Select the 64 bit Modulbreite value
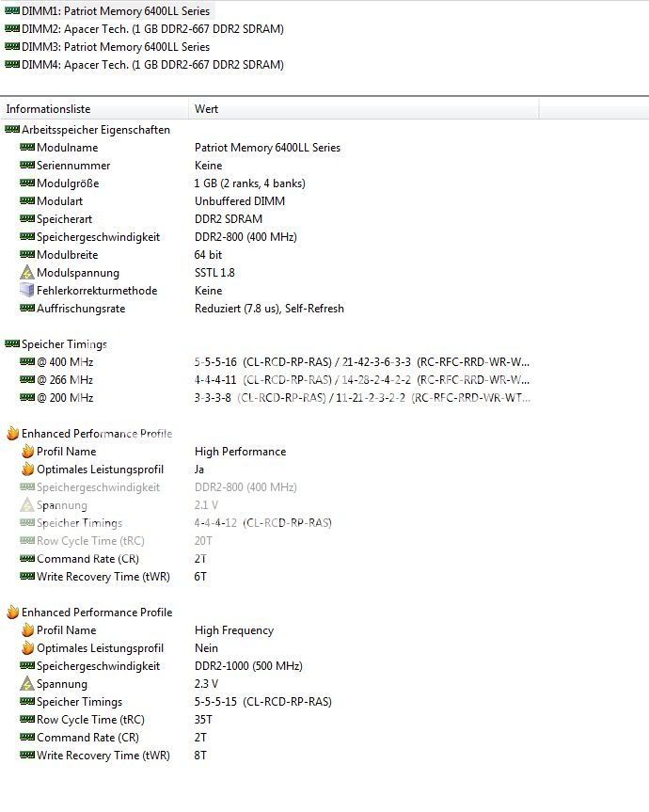Image resolution: width=649 pixels, height=812 pixels. 208,255
